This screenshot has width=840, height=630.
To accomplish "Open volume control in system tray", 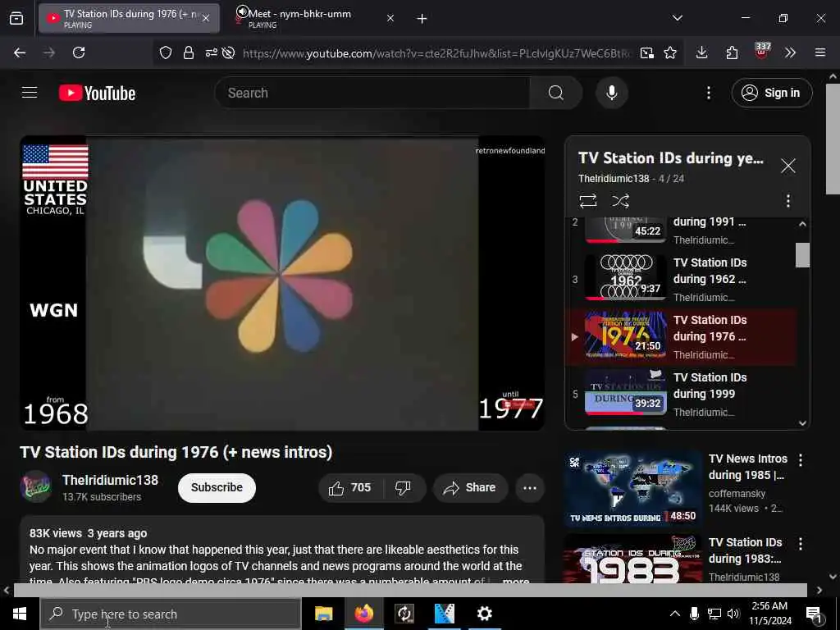I will click(733, 614).
